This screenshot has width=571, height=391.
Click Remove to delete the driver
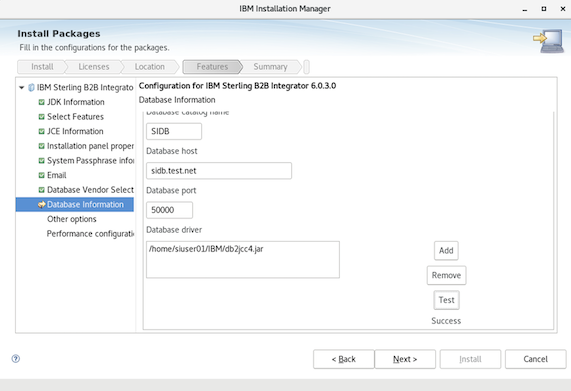coord(446,275)
